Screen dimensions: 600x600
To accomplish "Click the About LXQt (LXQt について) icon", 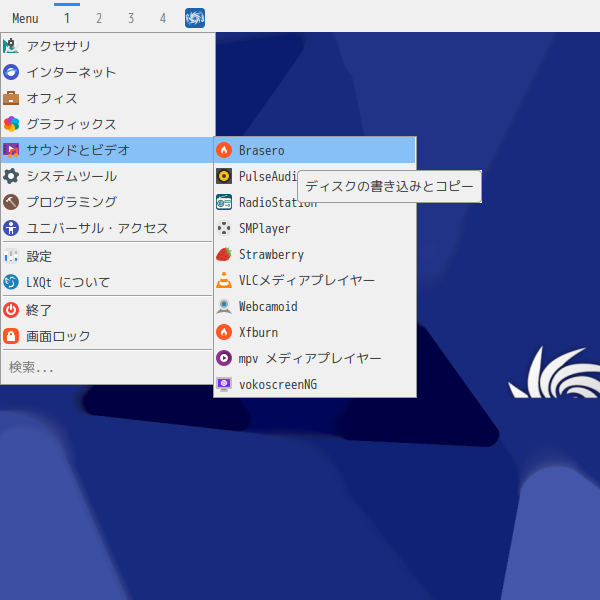I will coord(11,282).
